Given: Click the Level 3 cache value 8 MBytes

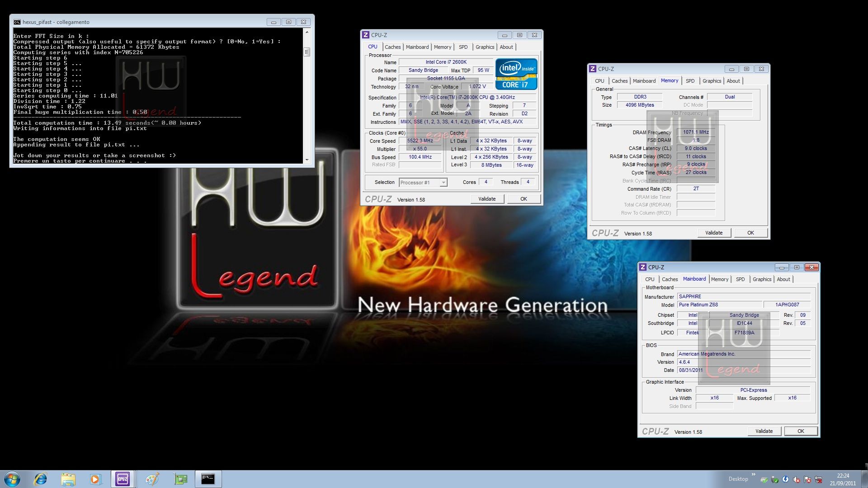Looking at the screenshot, I should [491, 165].
